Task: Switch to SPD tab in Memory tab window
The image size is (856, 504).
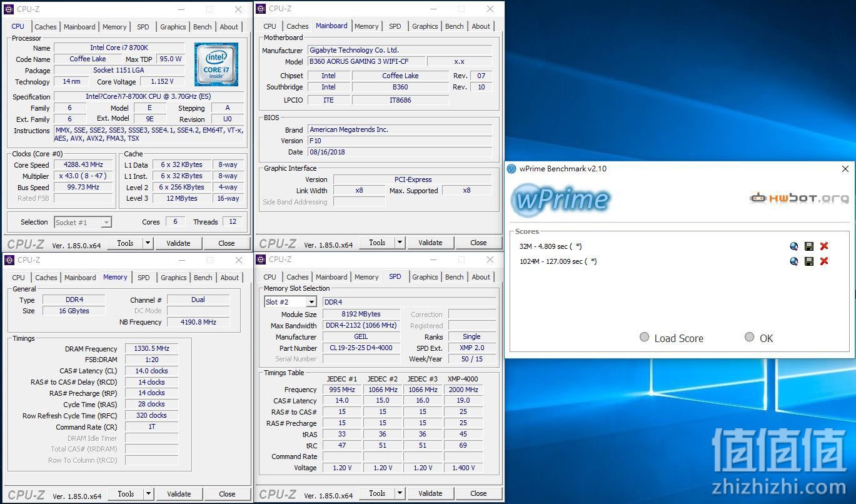Action: tap(144, 278)
